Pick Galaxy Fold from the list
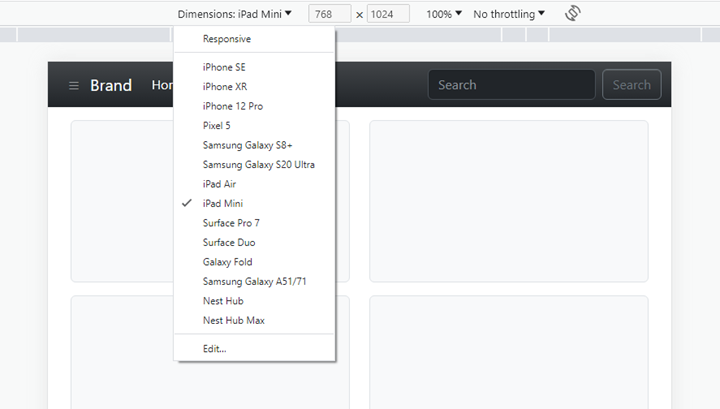 tap(254, 262)
